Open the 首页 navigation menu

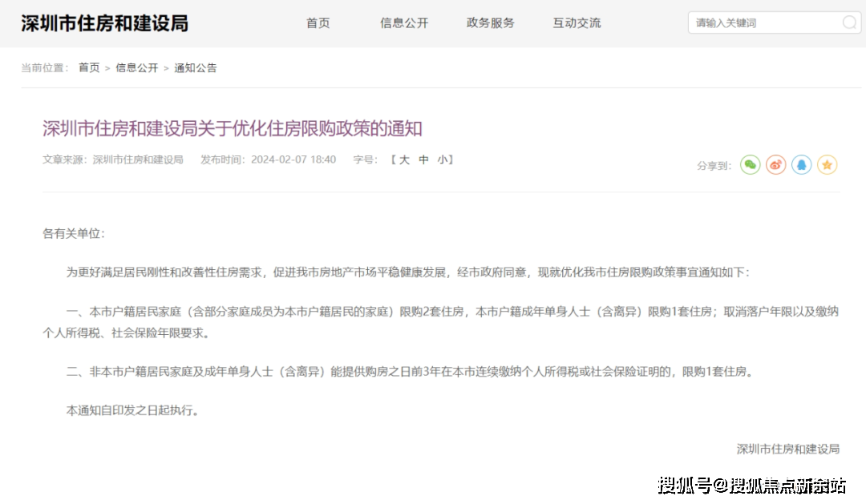318,22
